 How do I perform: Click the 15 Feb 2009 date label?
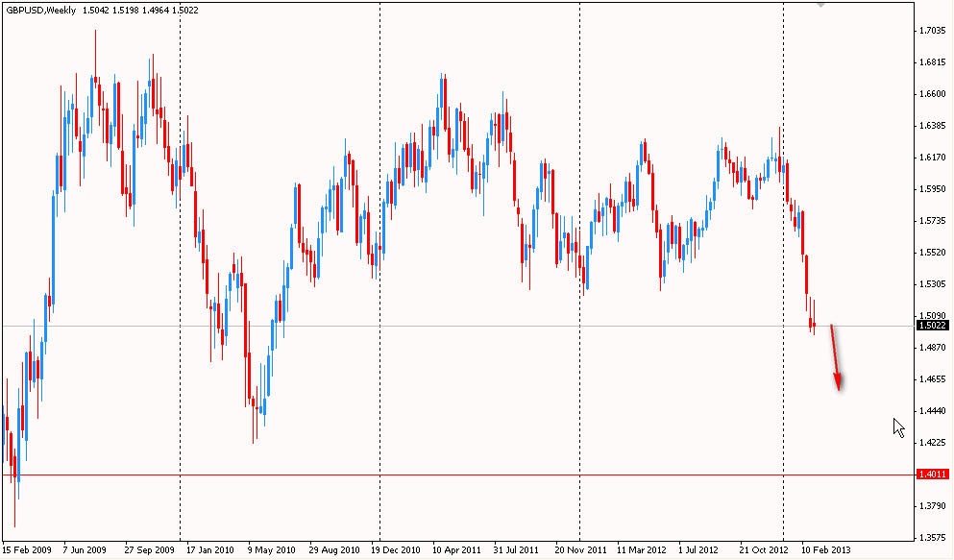pyautogui.click(x=25, y=550)
